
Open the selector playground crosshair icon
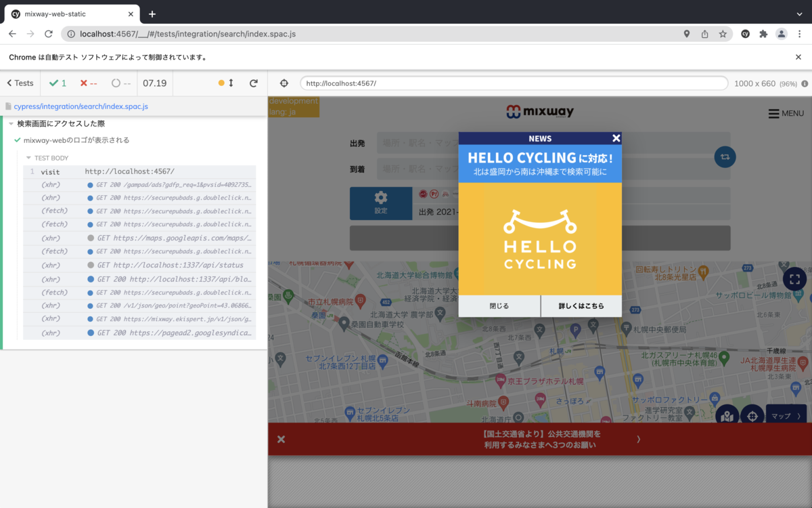point(284,83)
